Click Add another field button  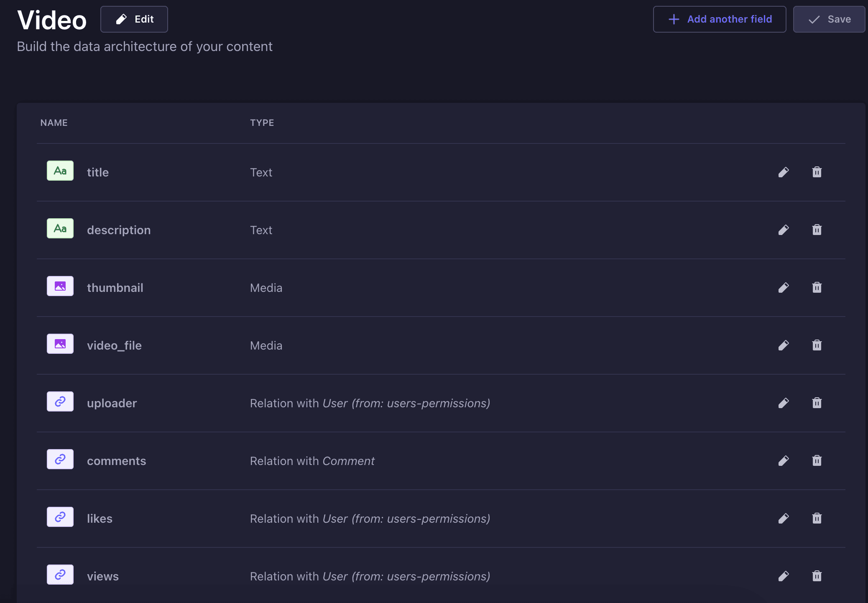[x=719, y=19]
